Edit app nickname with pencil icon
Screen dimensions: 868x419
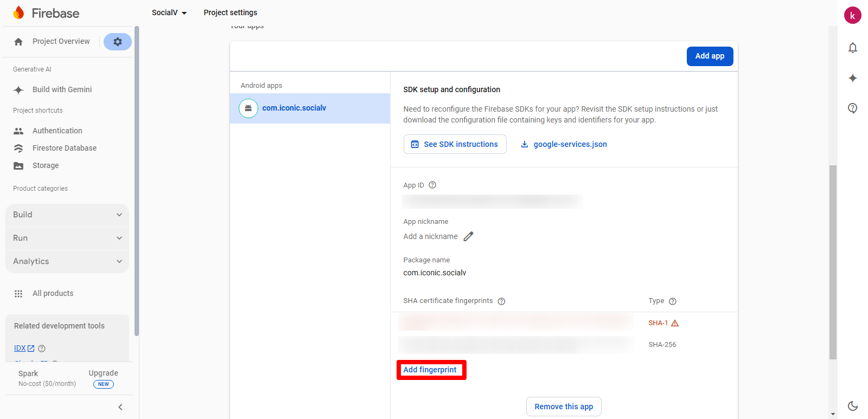point(468,236)
